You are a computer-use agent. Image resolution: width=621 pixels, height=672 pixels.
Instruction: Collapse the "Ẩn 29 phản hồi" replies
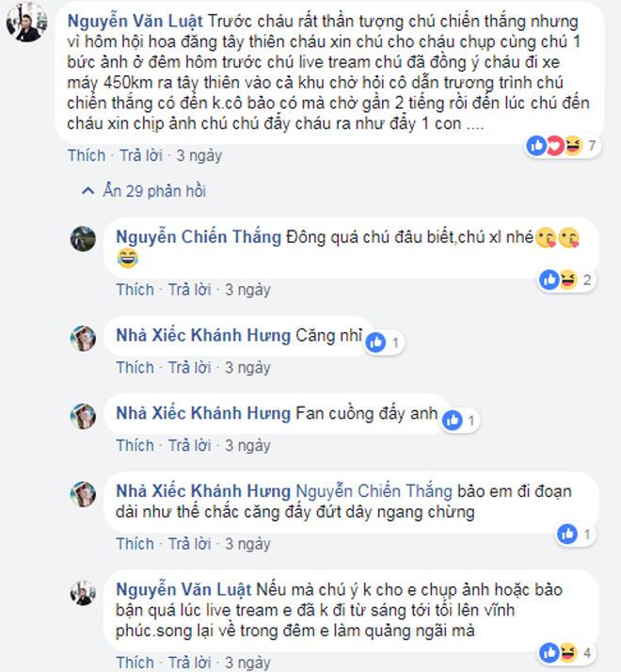coord(144,191)
